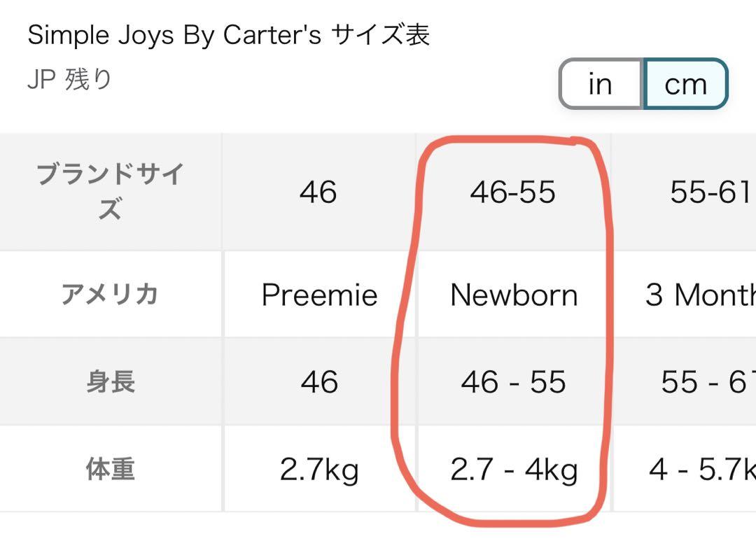The height and width of the screenshot is (548, 756).
Task: Select brand size 46-55 cell
Action: point(514,192)
